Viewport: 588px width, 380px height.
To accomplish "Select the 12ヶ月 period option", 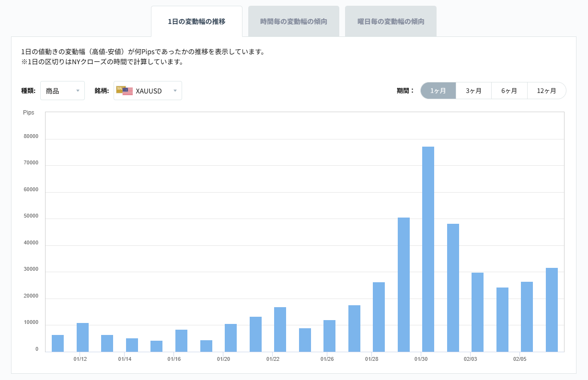I will 546,90.
